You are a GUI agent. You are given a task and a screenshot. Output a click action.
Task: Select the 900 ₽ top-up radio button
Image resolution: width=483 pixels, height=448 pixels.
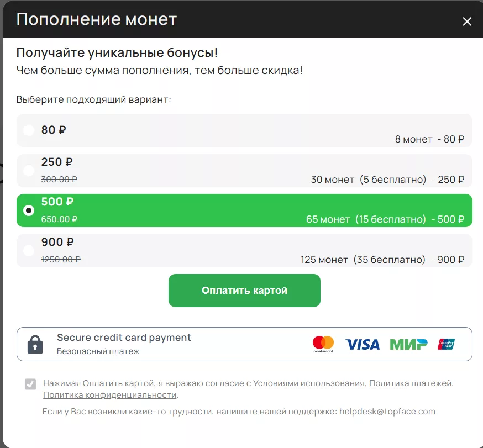coord(28,250)
